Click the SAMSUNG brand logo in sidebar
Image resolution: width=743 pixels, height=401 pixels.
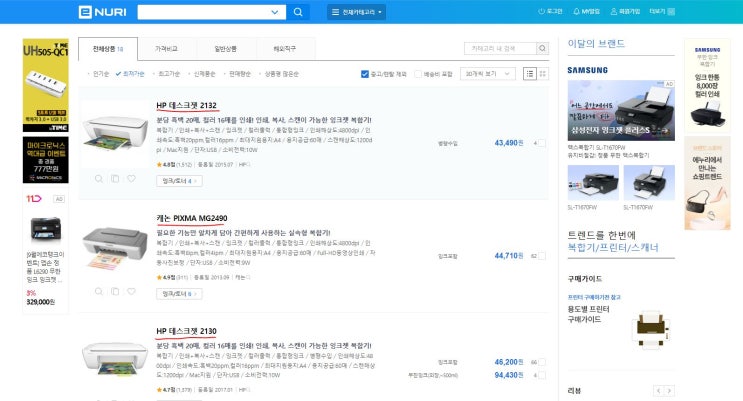(x=588, y=70)
